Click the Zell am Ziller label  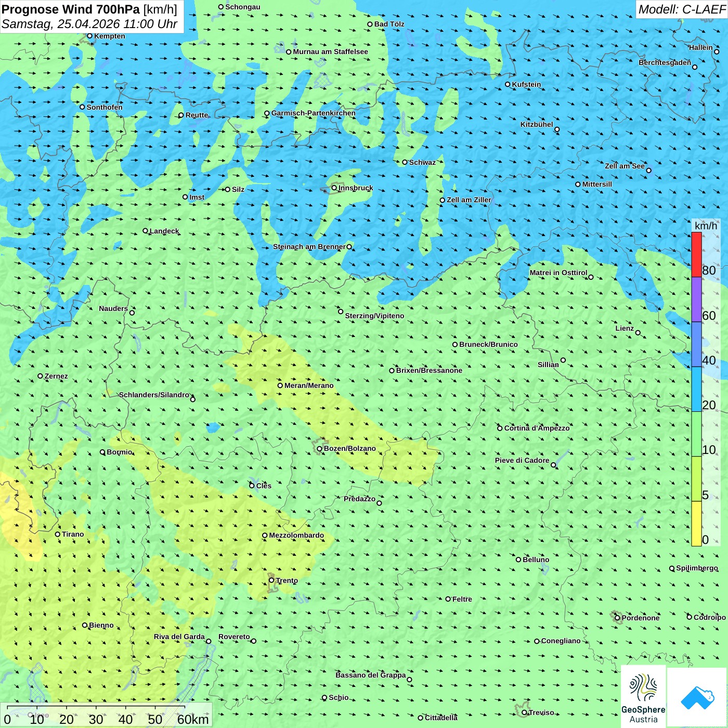(x=469, y=200)
